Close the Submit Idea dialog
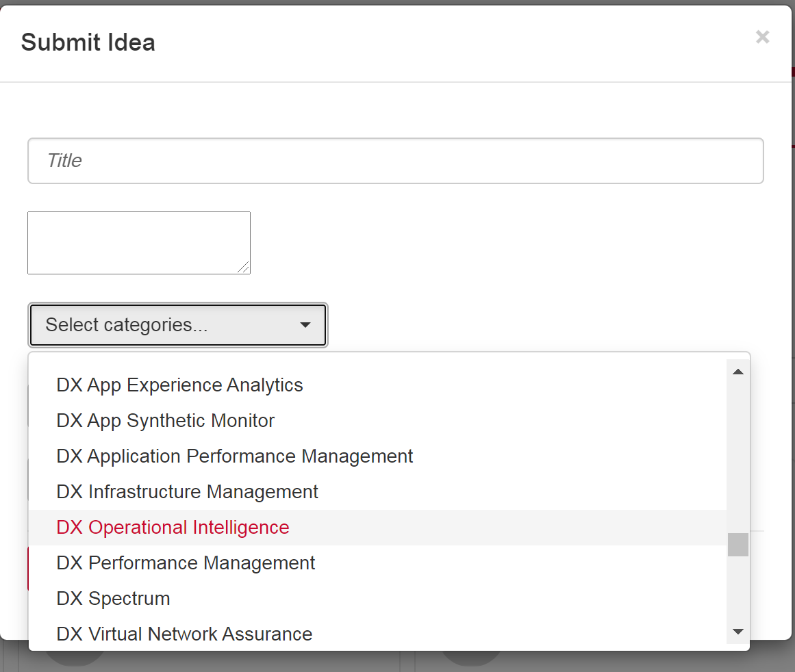This screenshot has height=672, width=795. click(x=762, y=37)
